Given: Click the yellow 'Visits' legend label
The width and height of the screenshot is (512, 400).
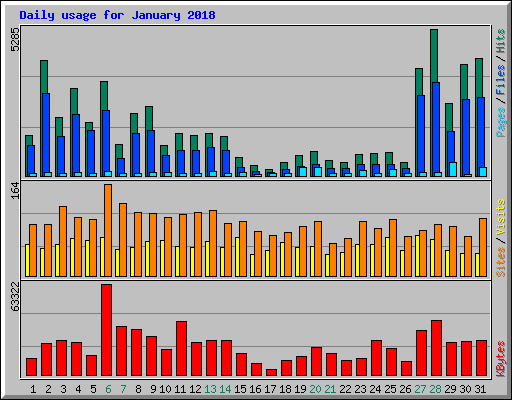Looking at the screenshot, I should (x=500, y=218).
